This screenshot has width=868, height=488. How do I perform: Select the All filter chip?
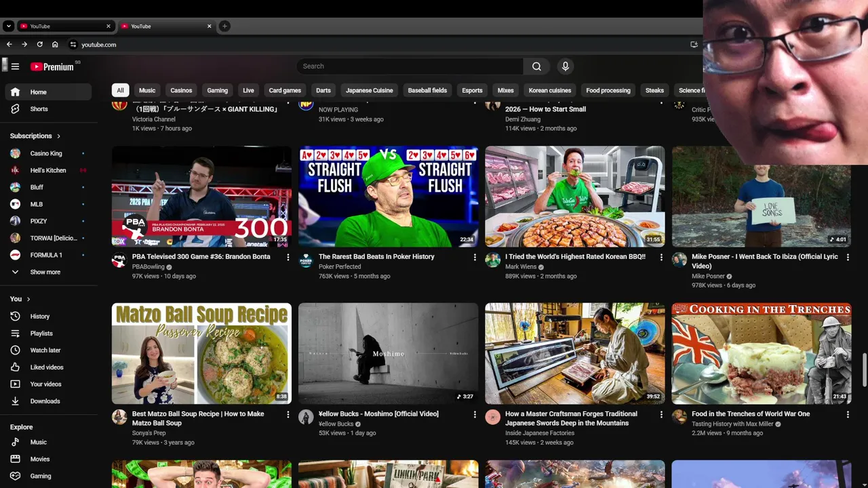[120, 90]
